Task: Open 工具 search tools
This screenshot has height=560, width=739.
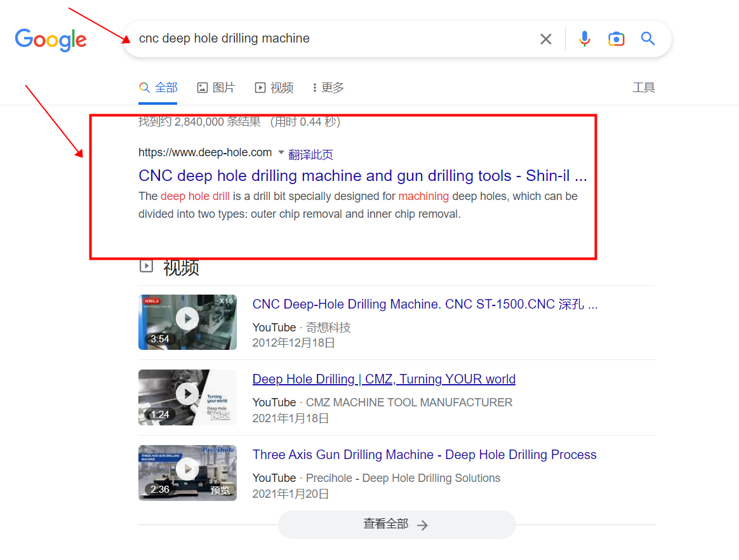Action: point(644,88)
